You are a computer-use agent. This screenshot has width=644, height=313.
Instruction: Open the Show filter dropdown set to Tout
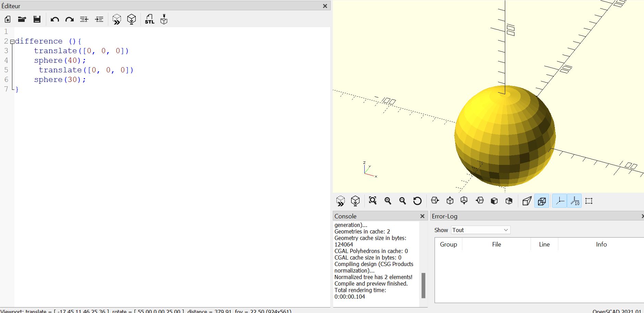coord(481,230)
